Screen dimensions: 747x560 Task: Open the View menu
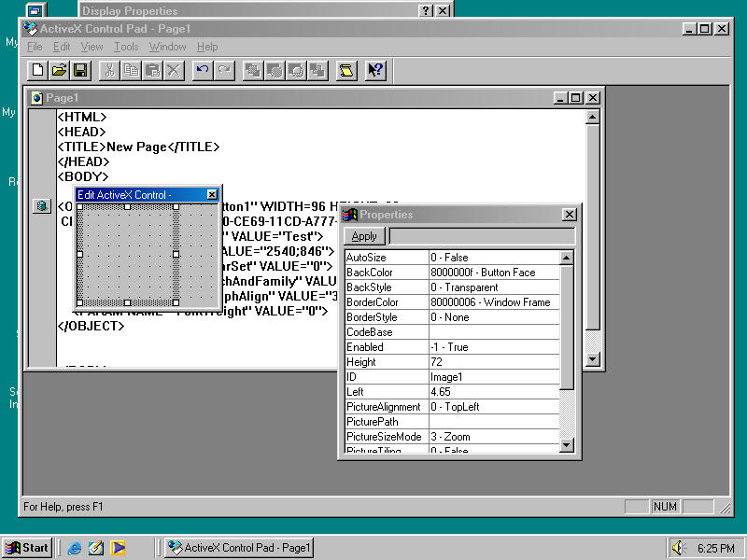[x=92, y=47]
